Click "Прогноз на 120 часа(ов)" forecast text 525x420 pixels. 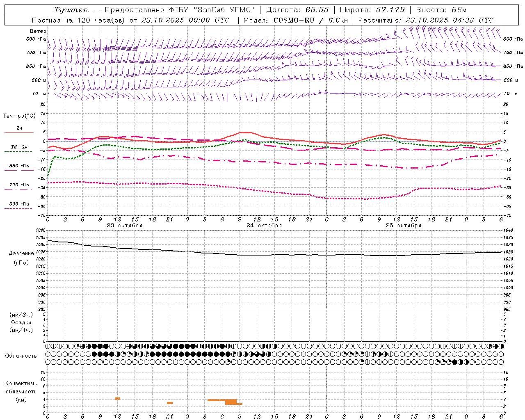coord(79,20)
